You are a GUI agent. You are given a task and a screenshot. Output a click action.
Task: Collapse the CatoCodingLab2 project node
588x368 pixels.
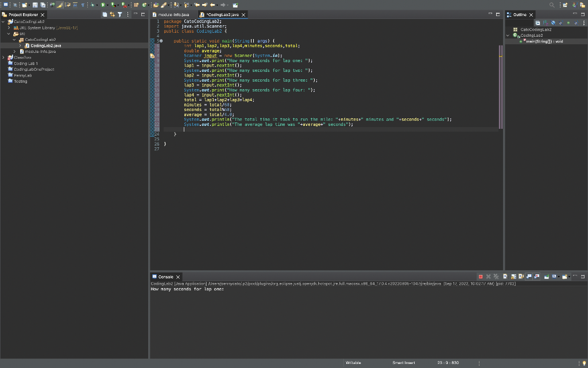tap(3, 22)
